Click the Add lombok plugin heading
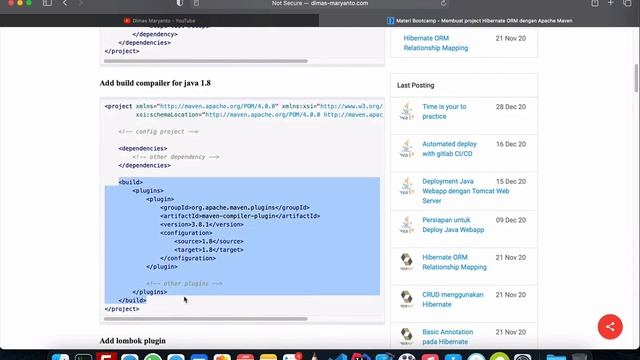This screenshot has width=640, height=360. click(133, 341)
